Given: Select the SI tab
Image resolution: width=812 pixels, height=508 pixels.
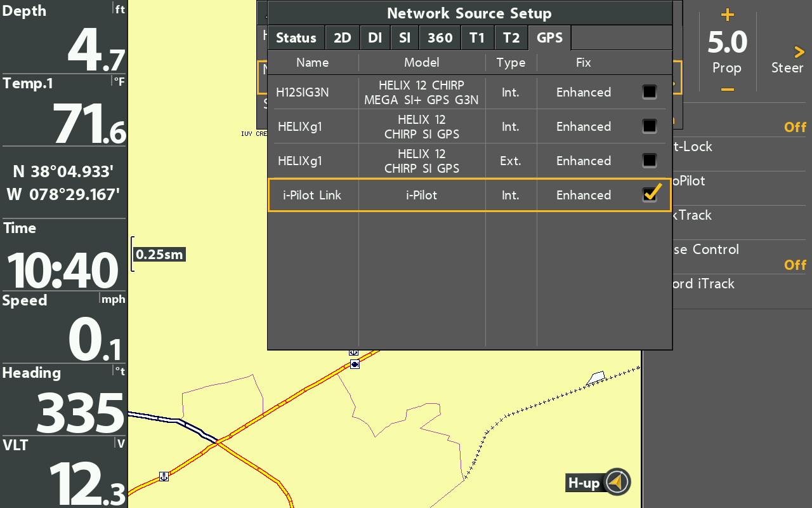Looking at the screenshot, I should 405,38.
